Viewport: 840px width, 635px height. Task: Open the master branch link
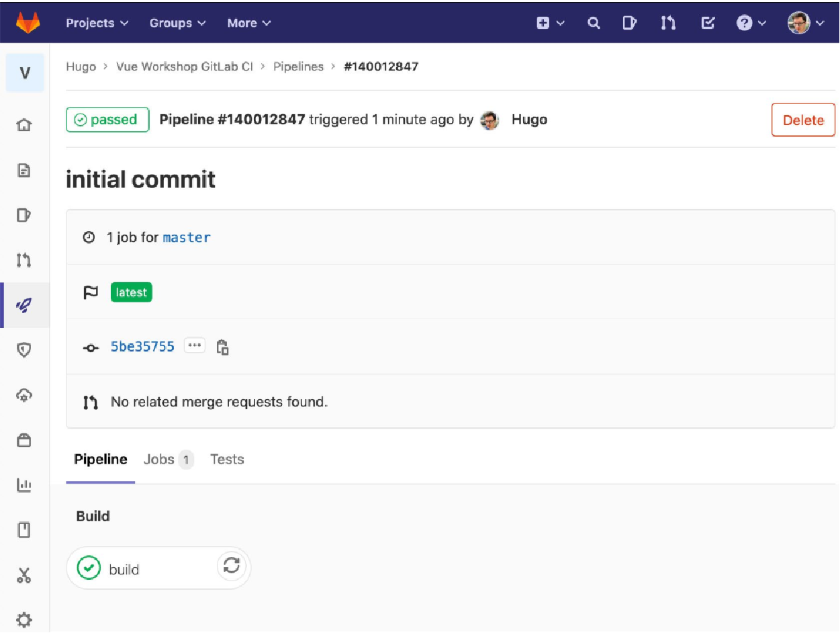click(187, 237)
